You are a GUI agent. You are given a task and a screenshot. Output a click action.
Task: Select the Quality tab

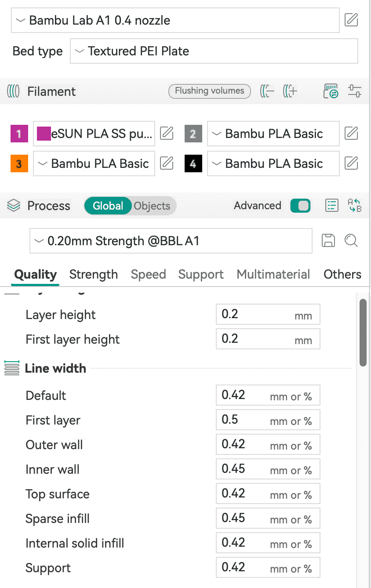point(36,275)
